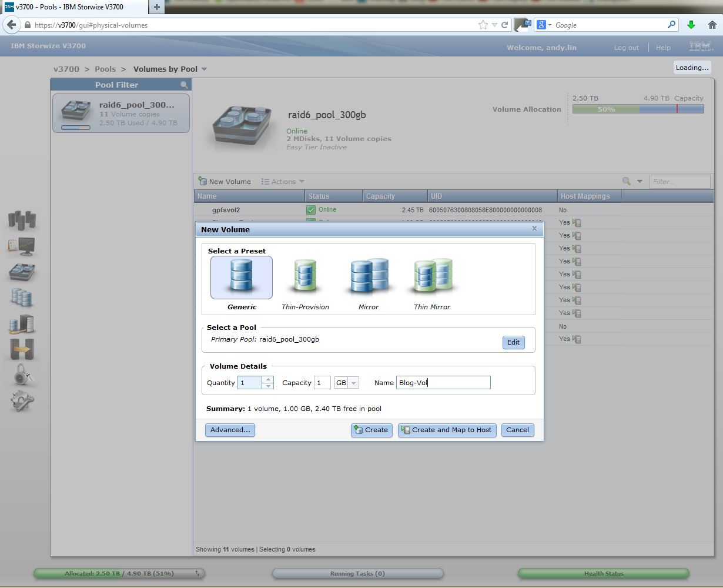Click the mapping icon in gpfsvol2's next row

[578, 223]
